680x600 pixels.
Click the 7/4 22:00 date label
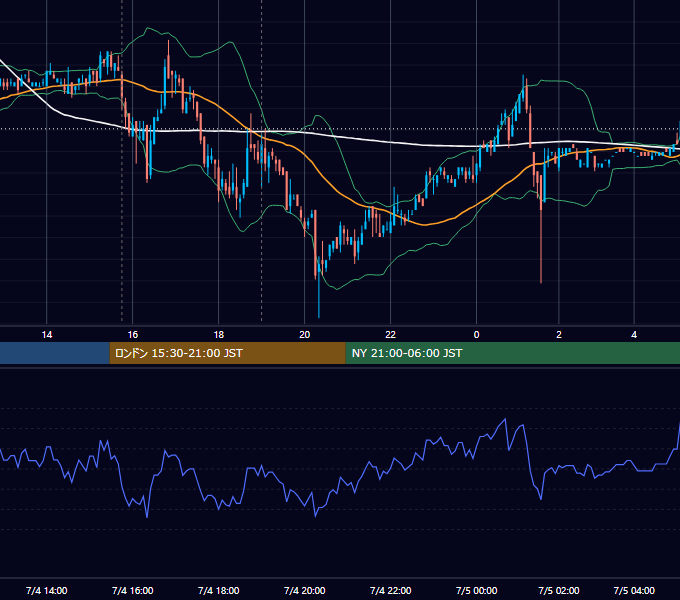[390, 590]
